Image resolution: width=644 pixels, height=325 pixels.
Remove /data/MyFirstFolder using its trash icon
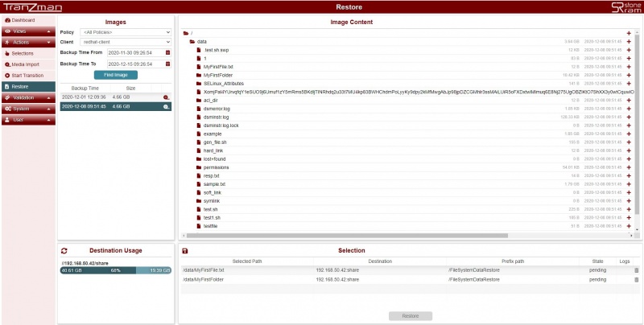pos(636,279)
